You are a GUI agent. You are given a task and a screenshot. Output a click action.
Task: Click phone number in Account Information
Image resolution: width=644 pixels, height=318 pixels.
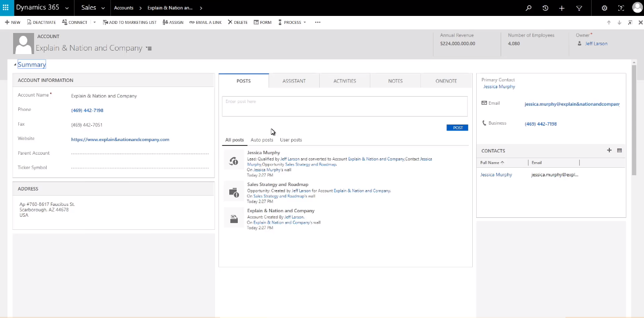pyautogui.click(x=87, y=110)
